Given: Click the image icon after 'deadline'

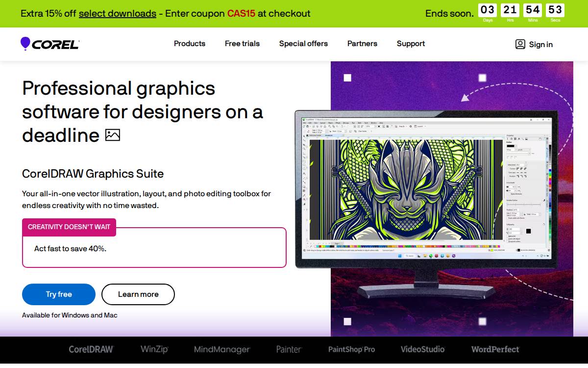Looking at the screenshot, I should click(x=113, y=135).
